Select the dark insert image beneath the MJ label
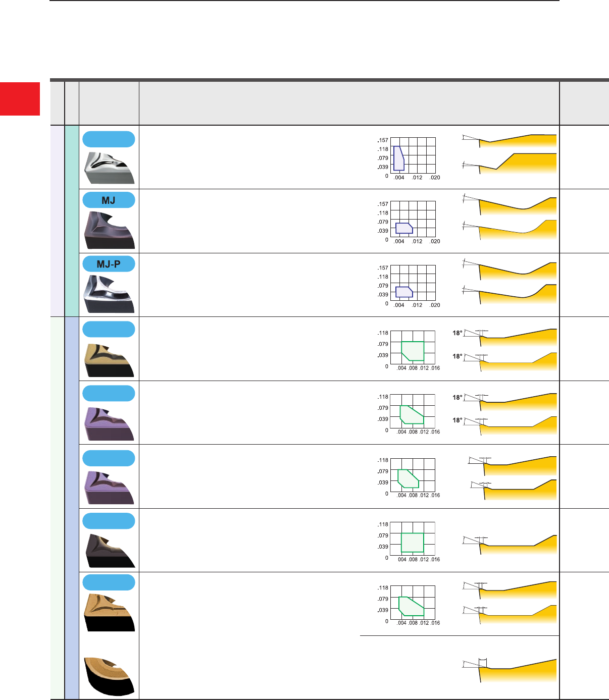Image resolution: width=609 pixels, height=700 pixels. click(109, 230)
